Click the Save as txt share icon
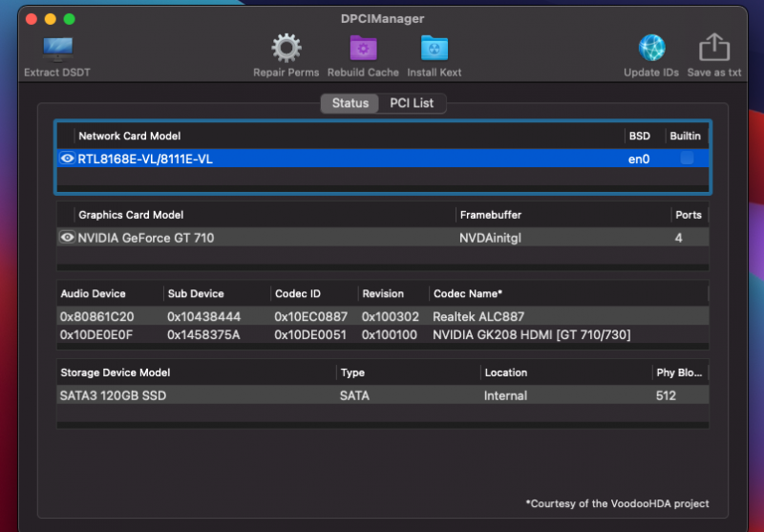This screenshot has width=764, height=532. point(713,49)
